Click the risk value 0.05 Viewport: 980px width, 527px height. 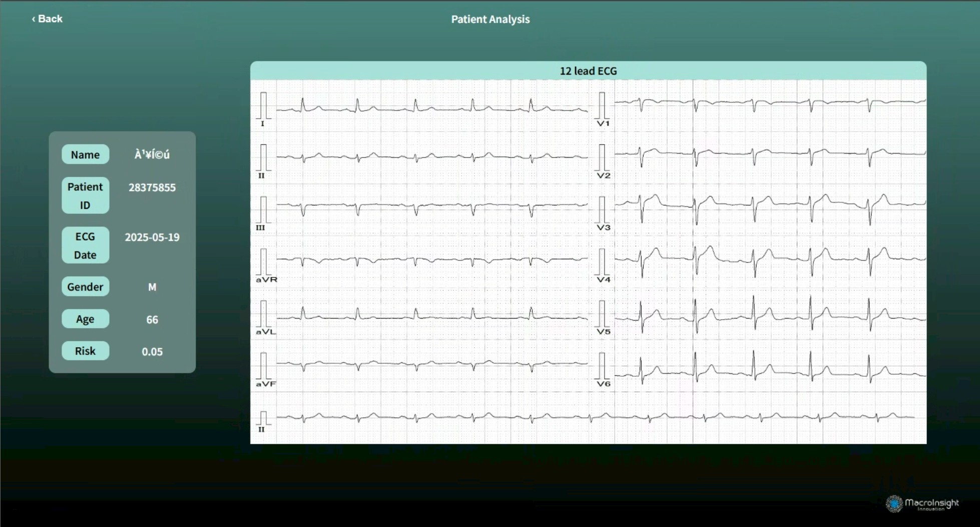[x=152, y=352]
